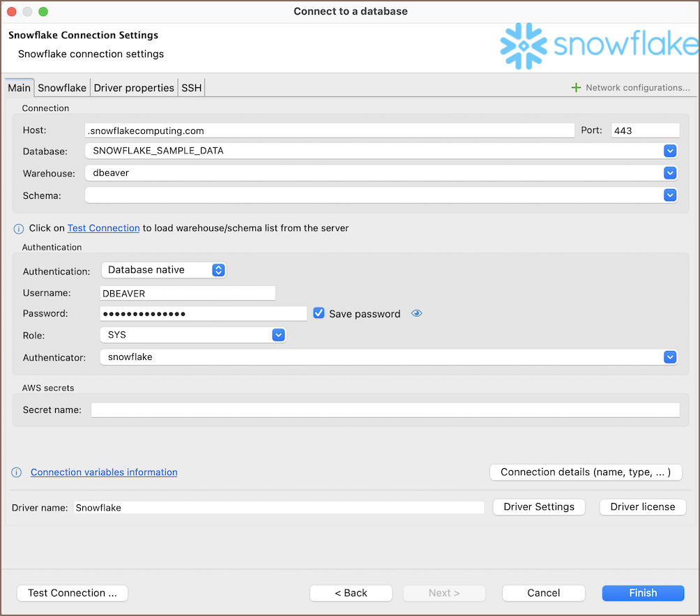
Task: Open the Authenticator dropdown
Action: coord(670,357)
